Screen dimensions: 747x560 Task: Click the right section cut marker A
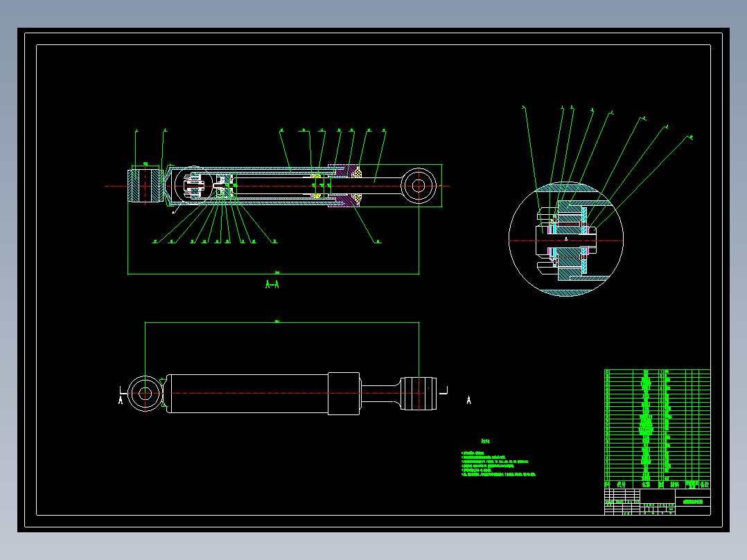click(468, 401)
